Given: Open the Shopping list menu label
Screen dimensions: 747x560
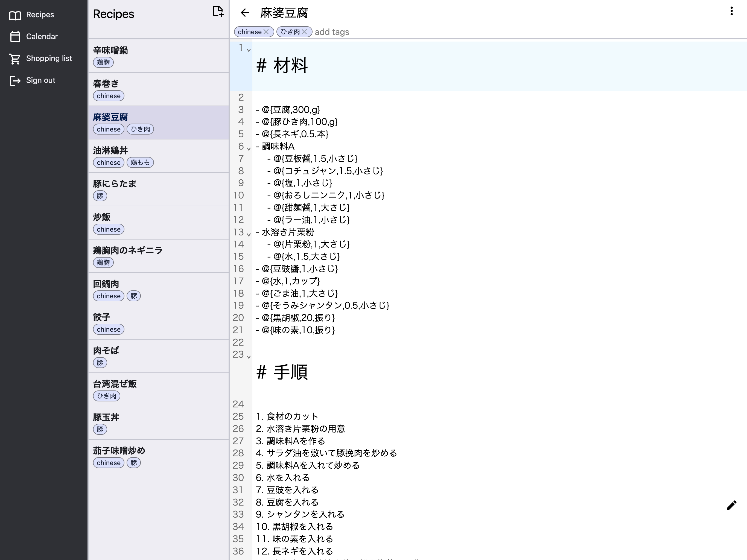Looking at the screenshot, I should coord(49,58).
